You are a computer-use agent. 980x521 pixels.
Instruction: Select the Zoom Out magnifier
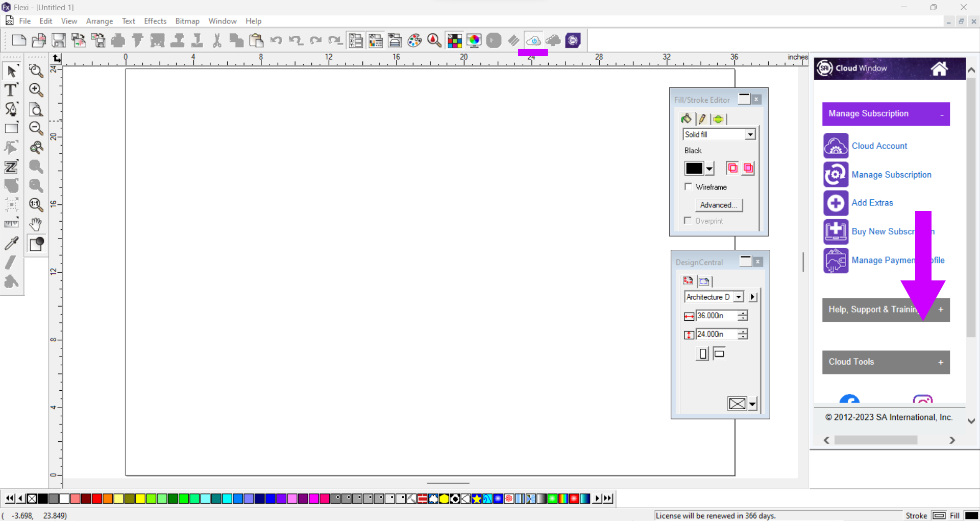36,128
